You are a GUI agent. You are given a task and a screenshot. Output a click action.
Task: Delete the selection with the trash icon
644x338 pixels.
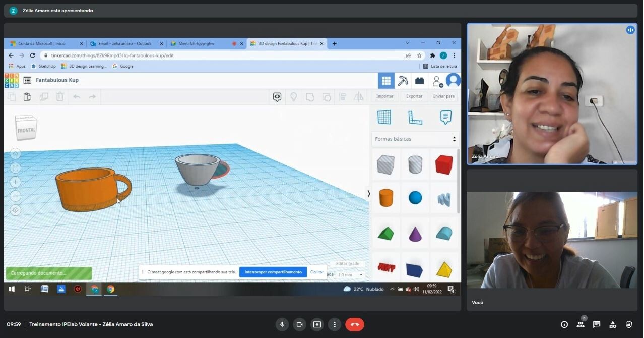(59, 97)
